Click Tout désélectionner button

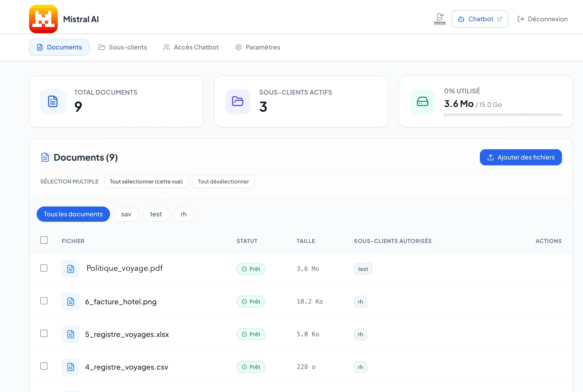pyautogui.click(x=223, y=181)
